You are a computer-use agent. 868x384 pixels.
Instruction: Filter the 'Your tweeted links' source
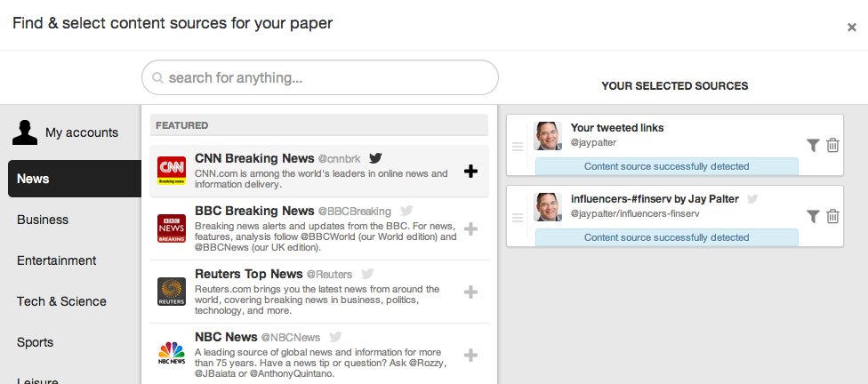813,146
